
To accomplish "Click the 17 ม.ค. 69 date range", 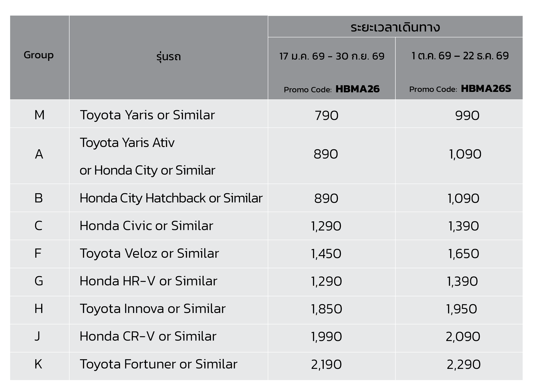I will click(331, 56).
